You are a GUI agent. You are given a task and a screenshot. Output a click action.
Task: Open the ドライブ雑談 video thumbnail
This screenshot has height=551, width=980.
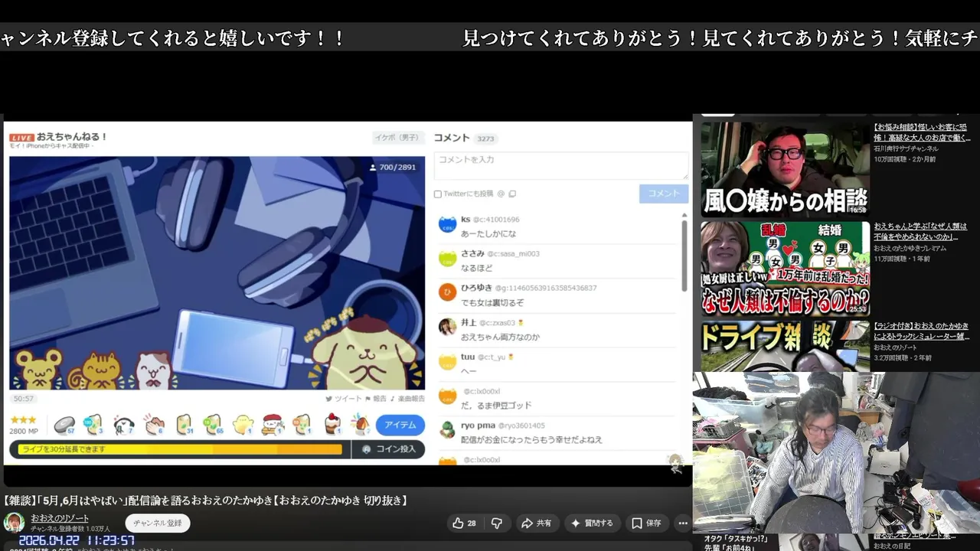(786, 346)
